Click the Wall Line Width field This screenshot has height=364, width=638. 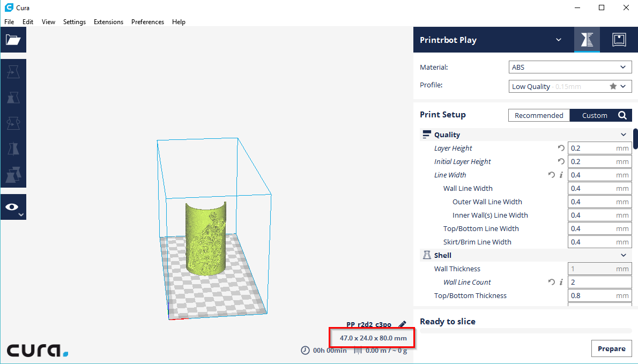tap(600, 188)
